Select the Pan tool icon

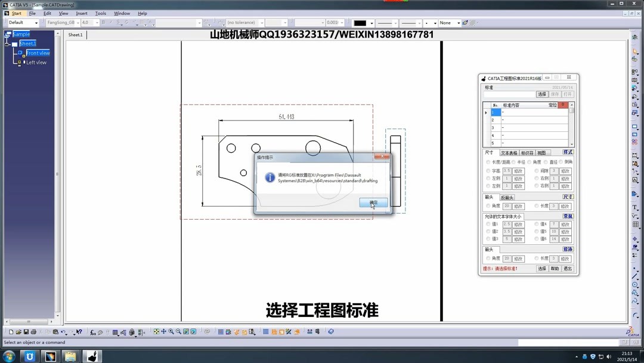[164, 331]
